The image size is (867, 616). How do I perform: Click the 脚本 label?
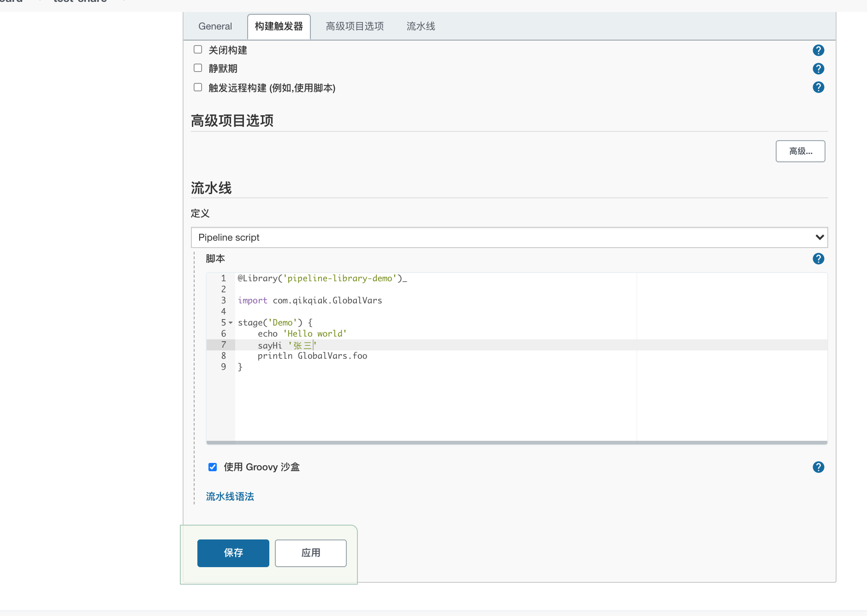[x=215, y=259]
